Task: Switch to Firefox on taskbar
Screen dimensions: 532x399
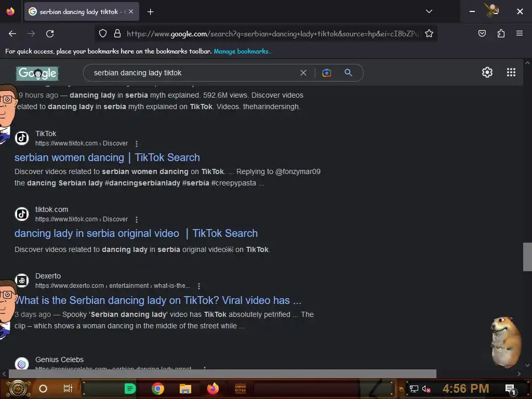Action: [212, 389]
